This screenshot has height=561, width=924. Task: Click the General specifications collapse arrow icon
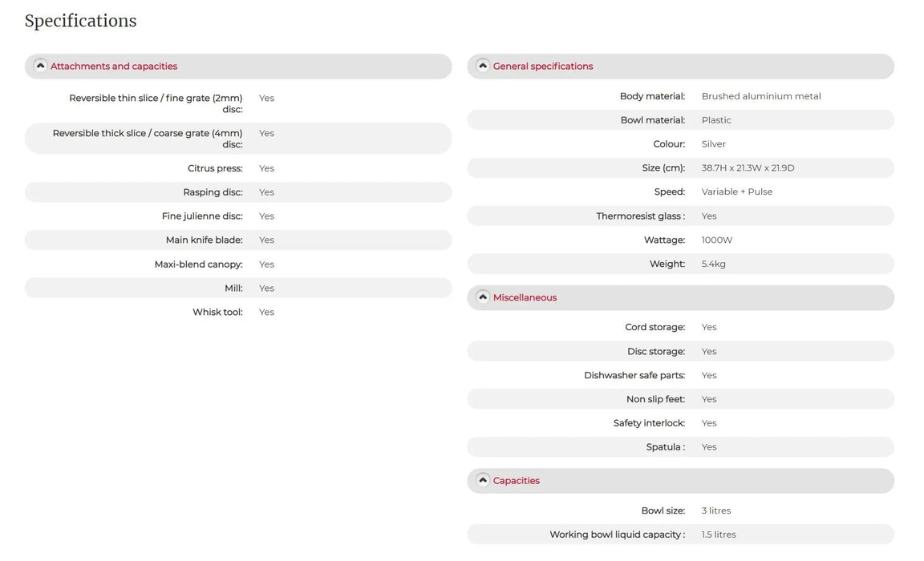[x=483, y=66]
